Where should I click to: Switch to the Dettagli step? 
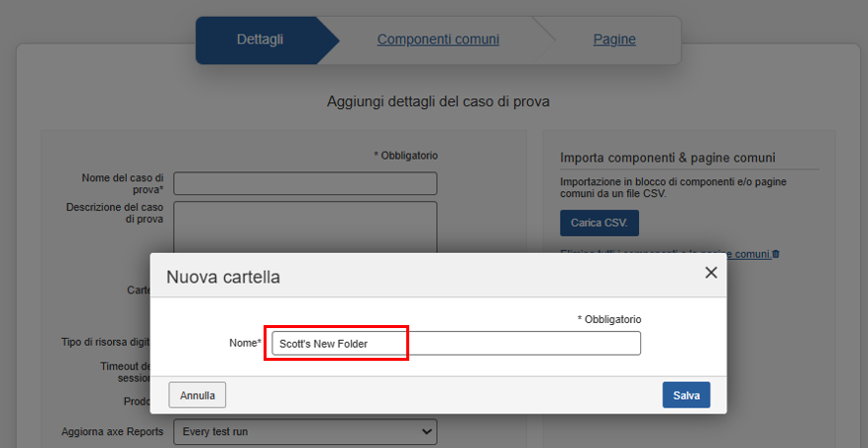tap(260, 40)
